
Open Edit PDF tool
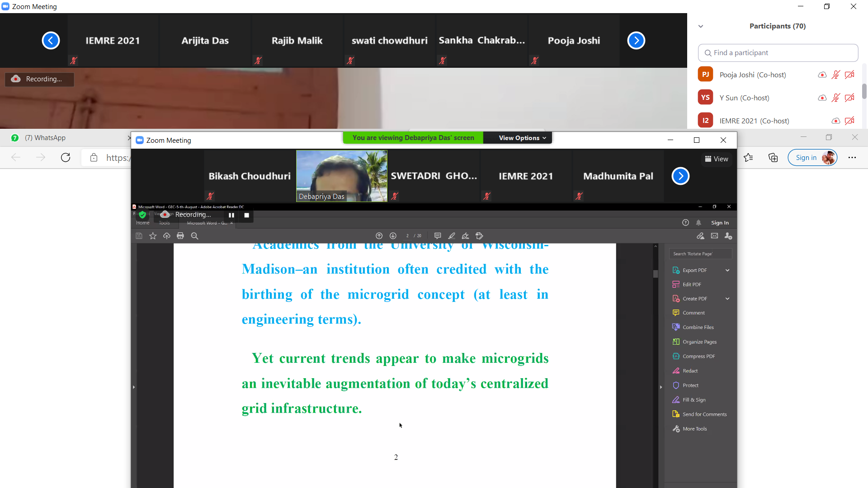(x=692, y=285)
